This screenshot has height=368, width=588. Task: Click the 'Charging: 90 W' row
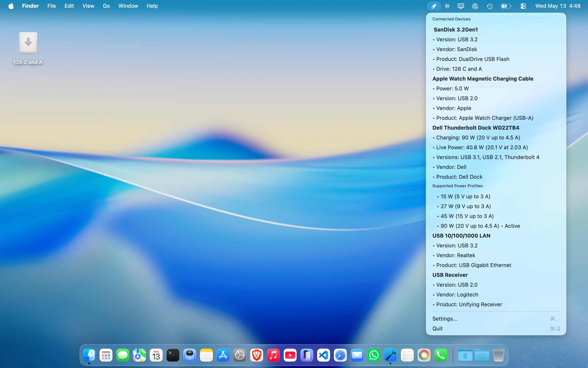coord(496,138)
